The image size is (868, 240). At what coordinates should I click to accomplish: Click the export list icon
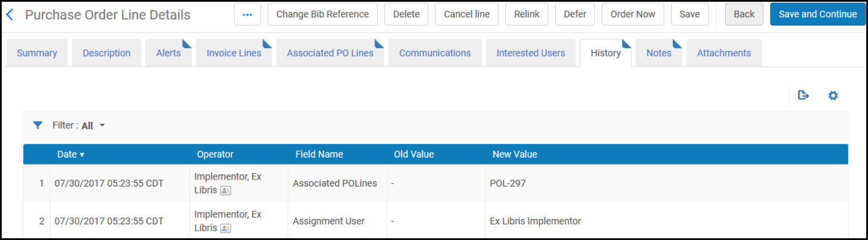pos(804,95)
